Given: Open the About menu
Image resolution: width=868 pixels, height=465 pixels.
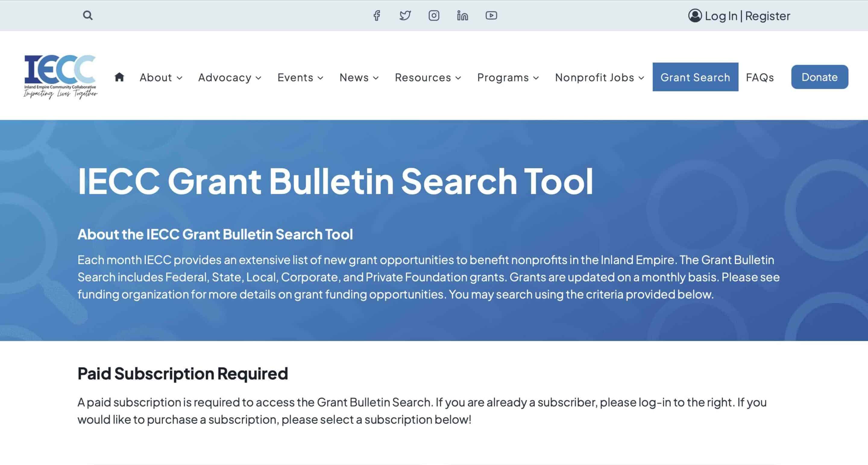Looking at the screenshot, I should coord(156,77).
